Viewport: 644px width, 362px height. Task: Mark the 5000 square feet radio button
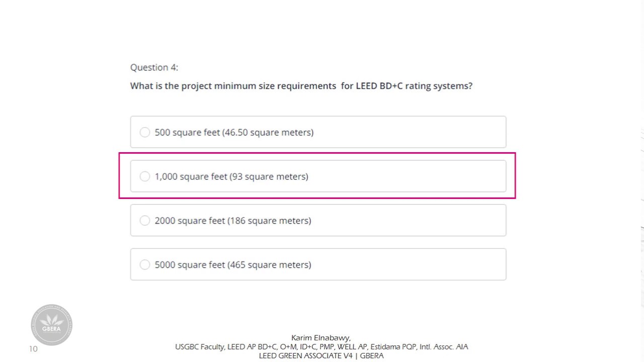pos(145,264)
